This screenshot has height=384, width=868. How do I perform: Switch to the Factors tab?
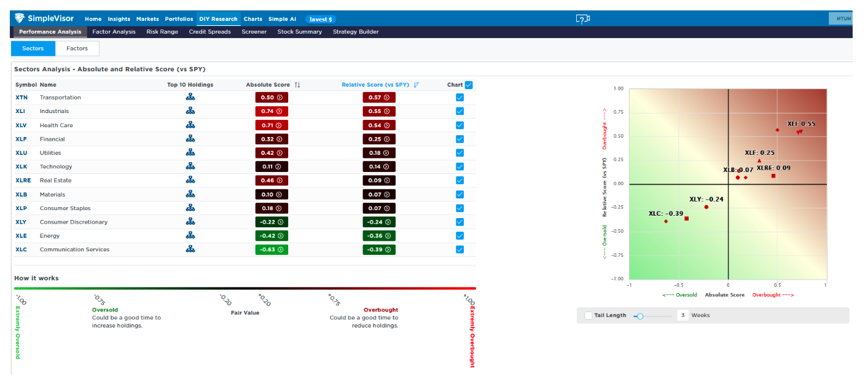click(77, 49)
